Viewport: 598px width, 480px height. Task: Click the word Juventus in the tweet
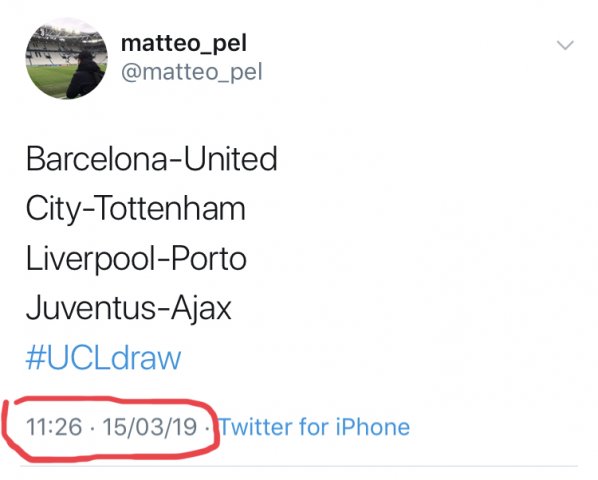coord(91,308)
